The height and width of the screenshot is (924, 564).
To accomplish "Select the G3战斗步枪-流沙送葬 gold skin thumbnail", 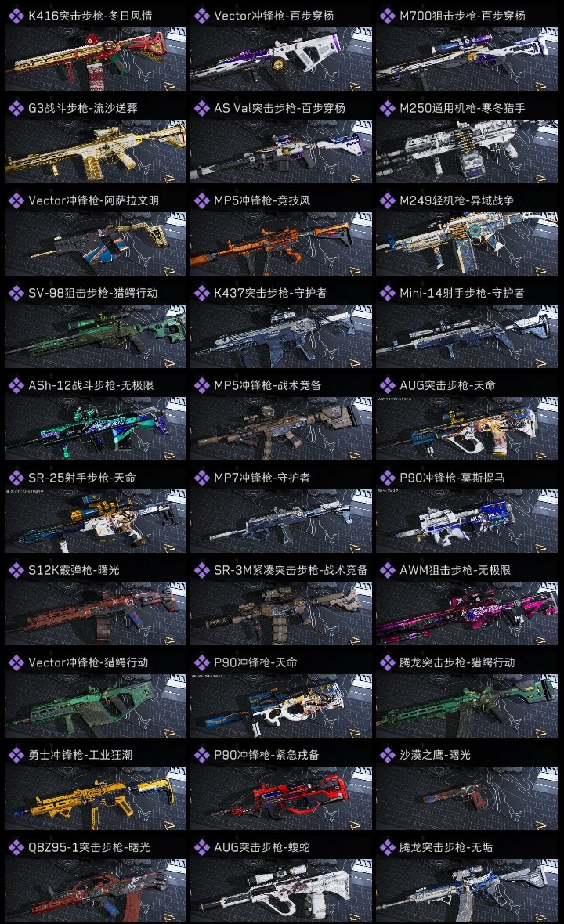I will 96,151.
